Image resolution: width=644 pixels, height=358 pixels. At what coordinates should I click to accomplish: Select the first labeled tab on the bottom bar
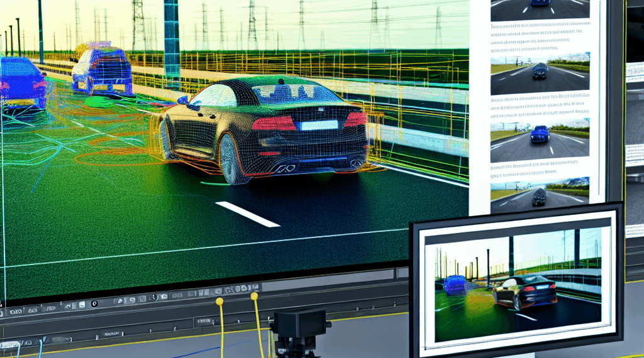[16, 312]
